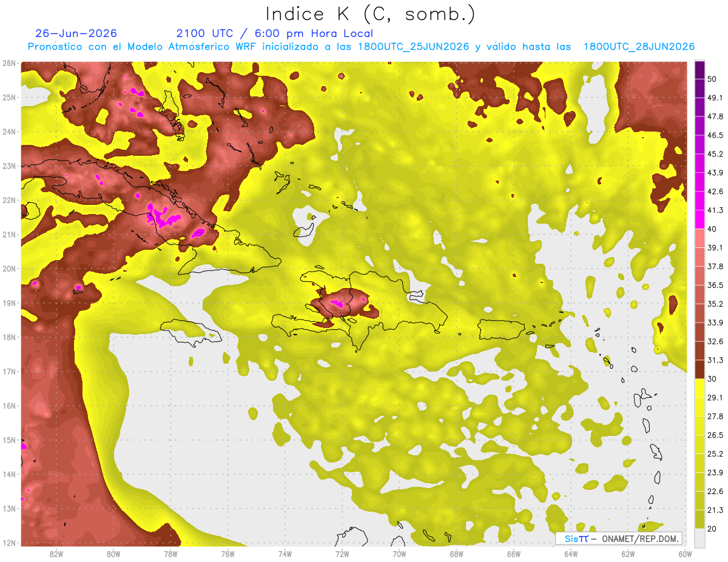
Task: Click the colorbar label "23.9"
Action: coord(715,473)
